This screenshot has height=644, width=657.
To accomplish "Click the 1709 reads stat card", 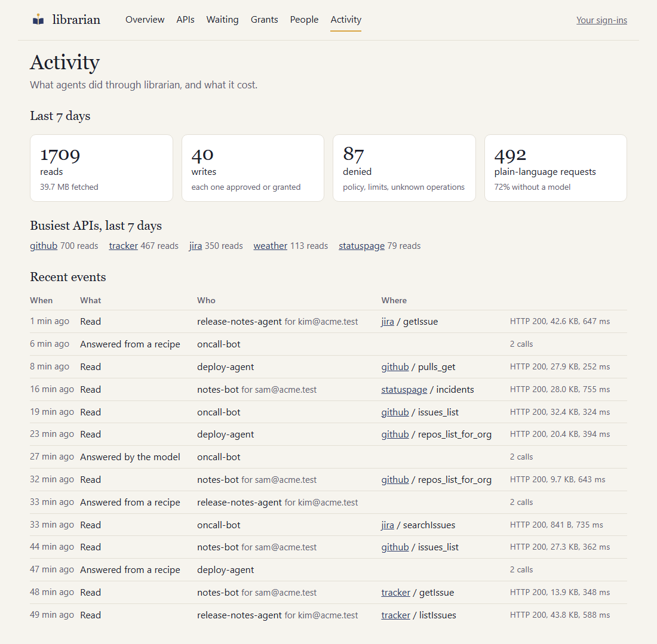I will pos(102,168).
